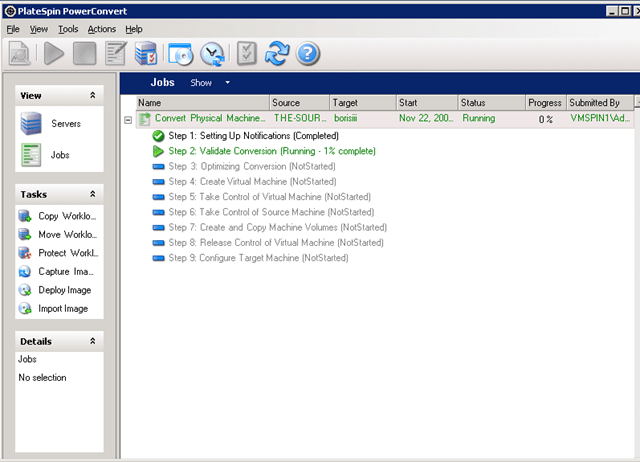This screenshot has height=462, width=640.
Task: Click the 0% Progress cell of the job
Action: pos(546,119)
